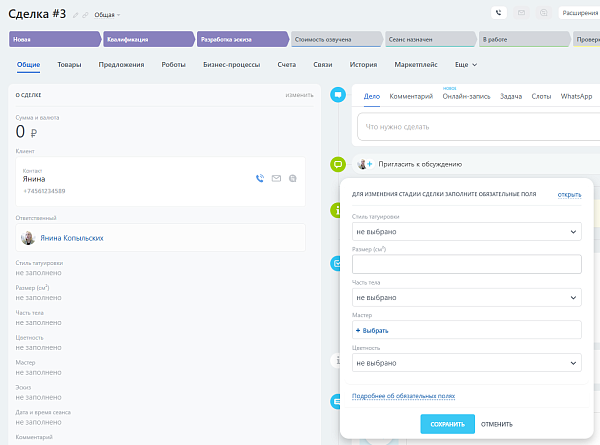Click Эскиз не заполнено value
This screenshot has width=600, height=445.
(x=38, y=397)
